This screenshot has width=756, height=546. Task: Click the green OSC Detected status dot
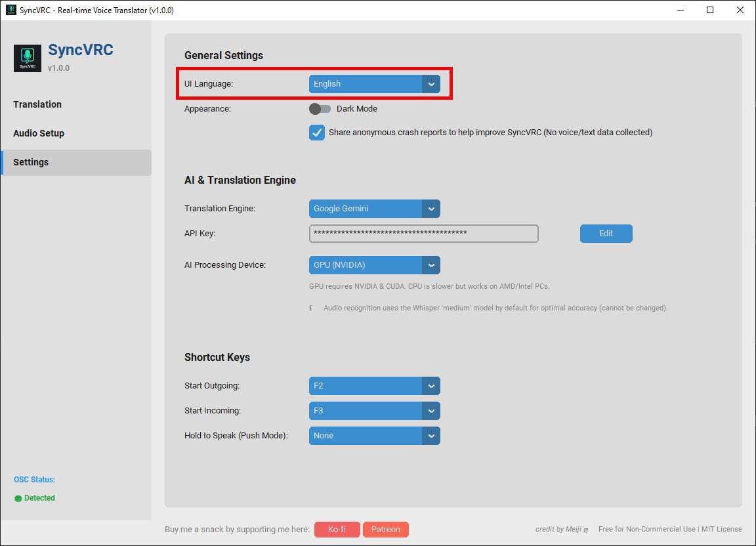pyautogui.click(x=18, y=498)
